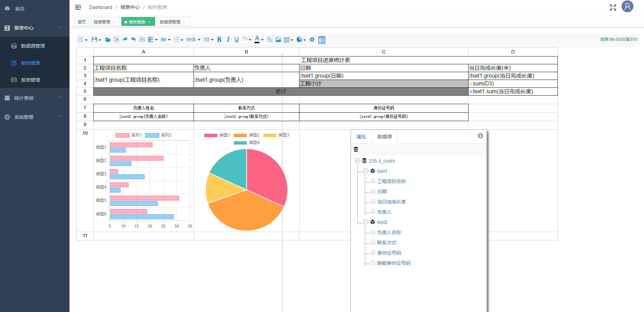Collapse the tset1 dataset node
This screenshot has width=644, height=312.
366,171
